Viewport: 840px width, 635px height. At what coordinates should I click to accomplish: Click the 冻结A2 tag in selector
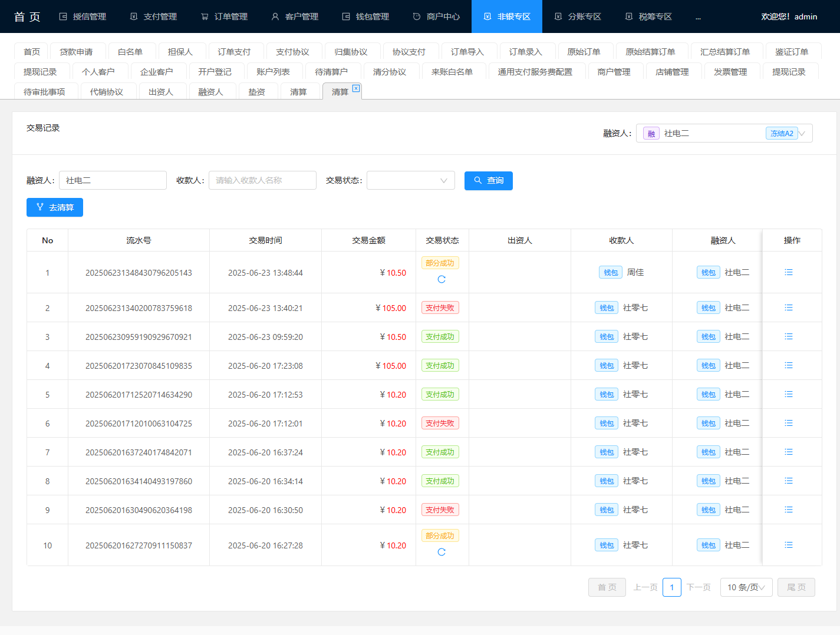[x=782, y=133]
